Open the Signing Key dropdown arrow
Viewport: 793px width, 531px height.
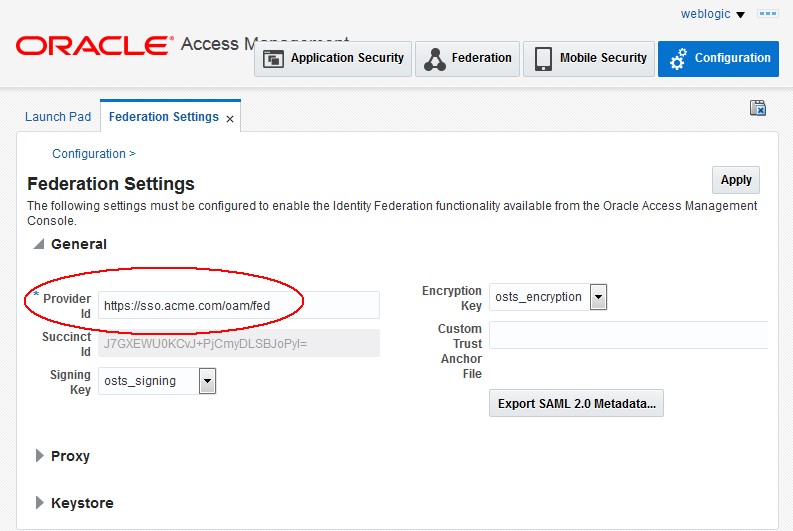point(207,381)
